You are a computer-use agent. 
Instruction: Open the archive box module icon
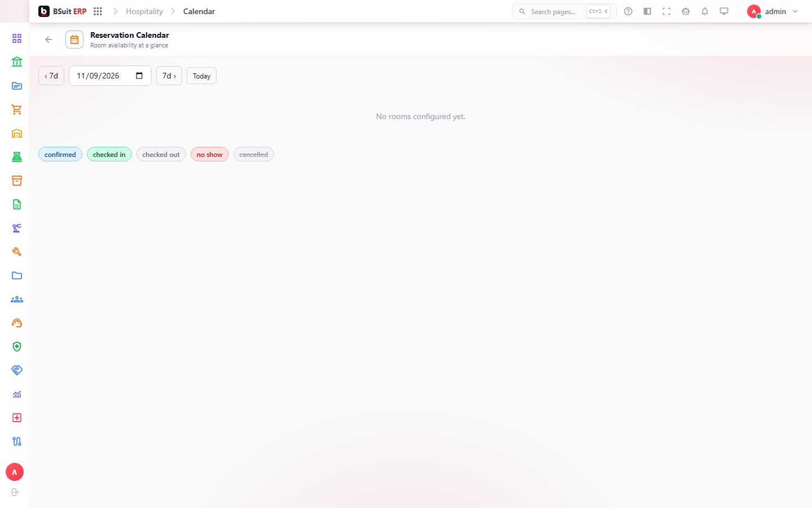click(x=17, y=181)
